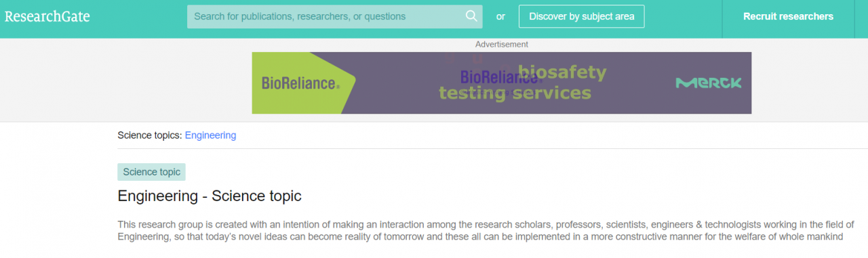Click the "biosafety testing services" ad text
The width and height of the screenshot is (868, 258).
point(522,83)
